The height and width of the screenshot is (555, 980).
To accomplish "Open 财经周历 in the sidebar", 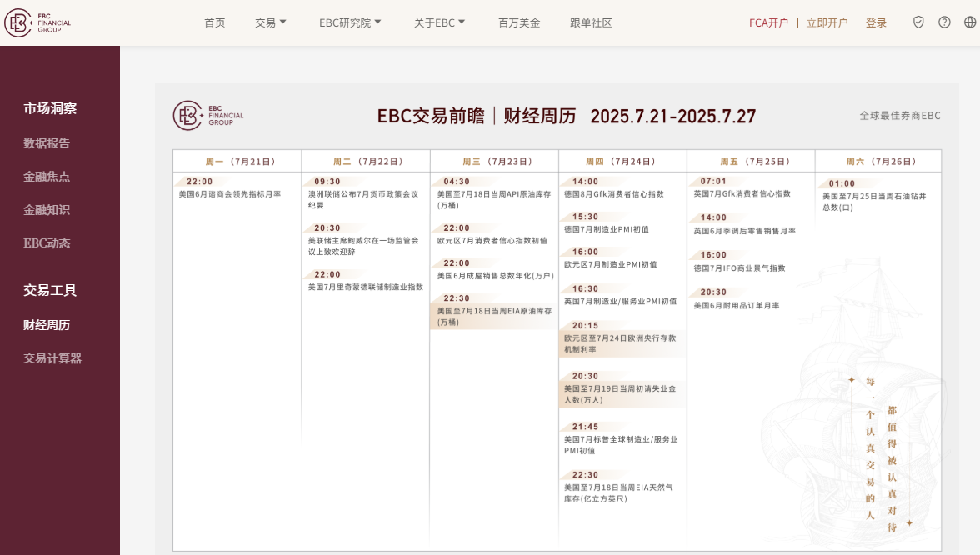I will point(47,325).
